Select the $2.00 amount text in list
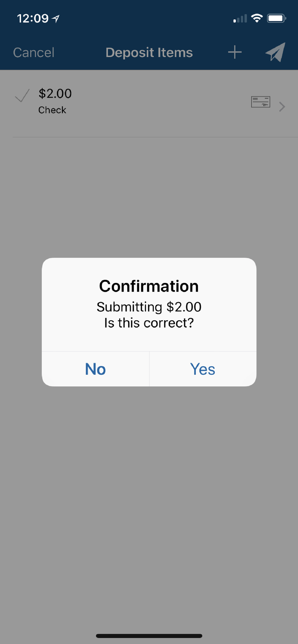The image size is (298, 644). coord(55,93)
